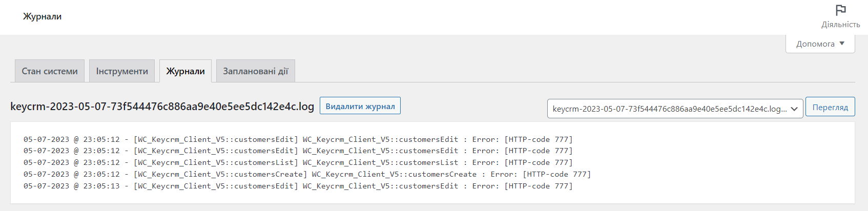
Task: Click the keycrm-2023-05-07 log filename title
Action: 162,107
